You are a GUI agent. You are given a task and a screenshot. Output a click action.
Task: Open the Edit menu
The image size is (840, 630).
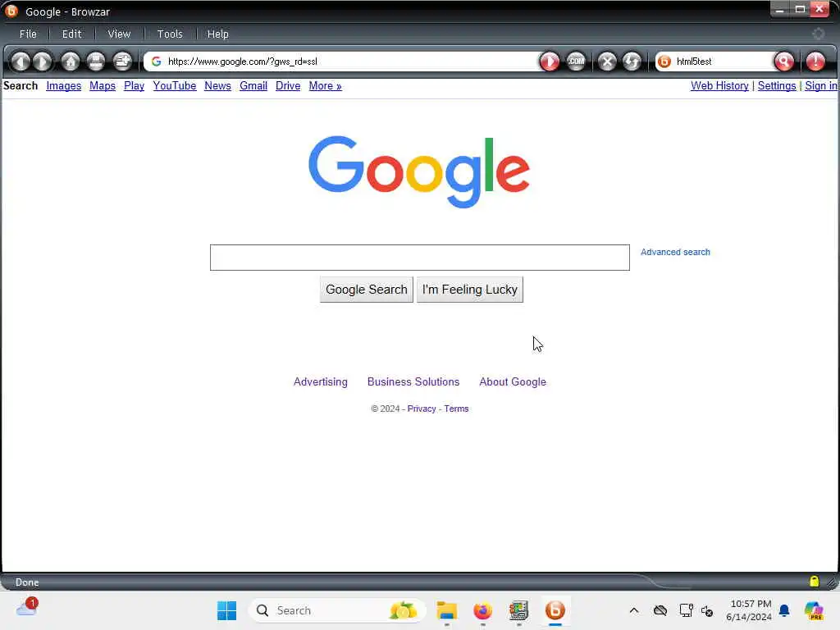pyautogui.click(x=71, y=34)
